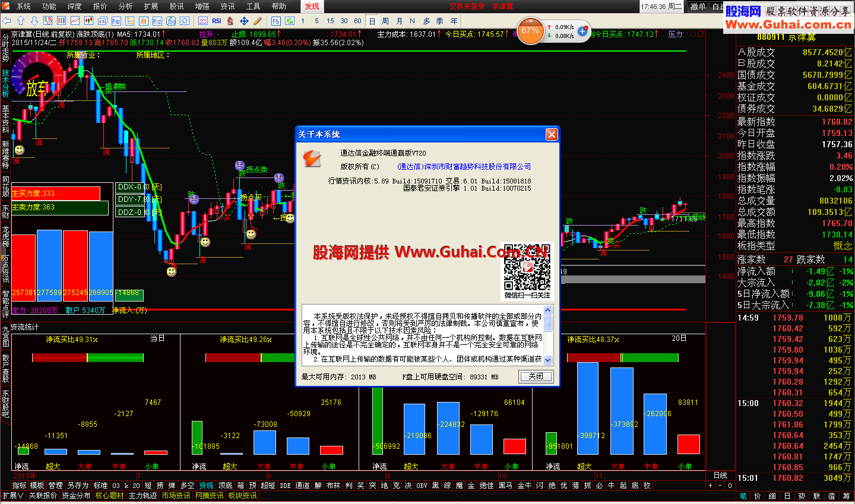This screenshot has height=504, width=855.
Task: Click the RSI indicator icon
Action: click(x=217, y=21)
